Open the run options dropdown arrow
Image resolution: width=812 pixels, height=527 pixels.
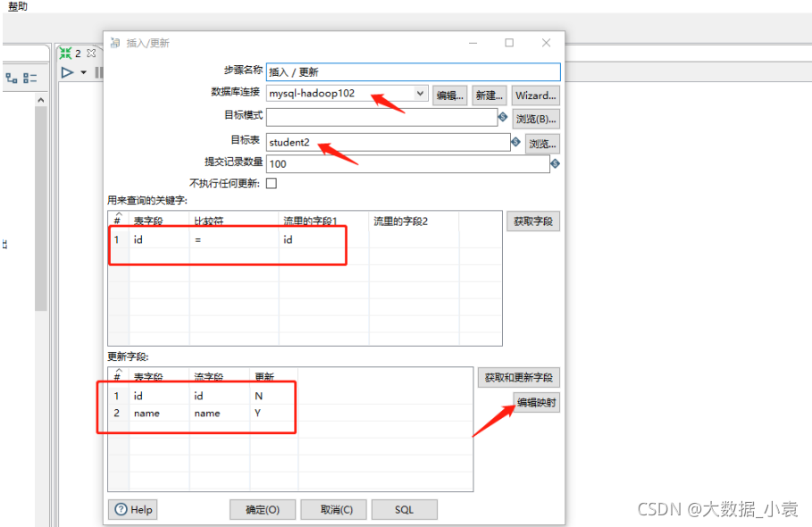(x=83, y=72)
